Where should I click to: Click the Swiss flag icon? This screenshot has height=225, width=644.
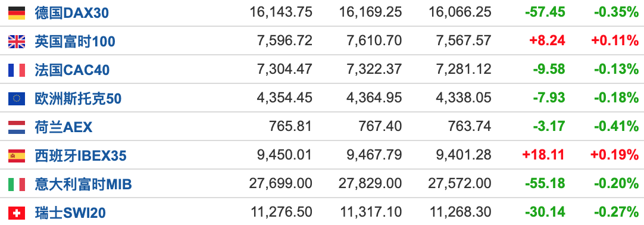pyautogui.click(x=17, y=212)
